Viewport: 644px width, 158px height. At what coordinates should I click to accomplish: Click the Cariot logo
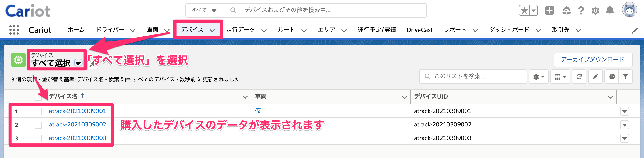coord(28,11)
